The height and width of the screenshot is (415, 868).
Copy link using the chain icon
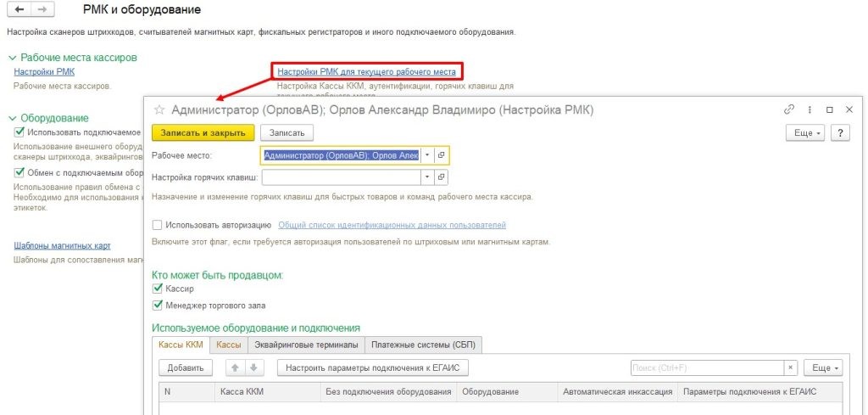(788, 109)
